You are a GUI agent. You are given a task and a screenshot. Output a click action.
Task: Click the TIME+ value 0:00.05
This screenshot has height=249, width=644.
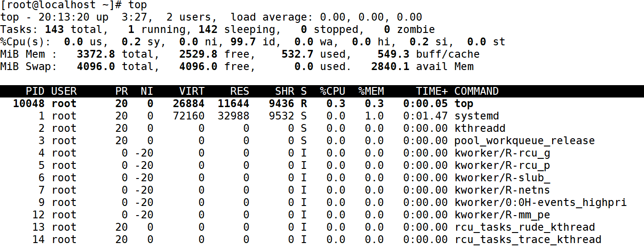pos(426,103)
